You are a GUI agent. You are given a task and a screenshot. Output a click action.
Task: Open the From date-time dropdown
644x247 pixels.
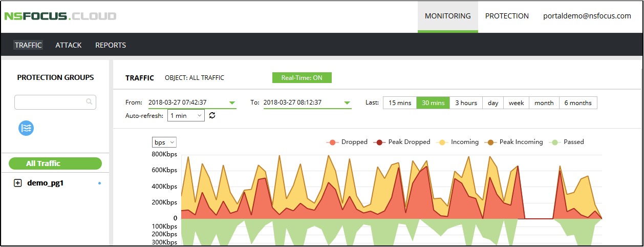[x=232, y=103]
